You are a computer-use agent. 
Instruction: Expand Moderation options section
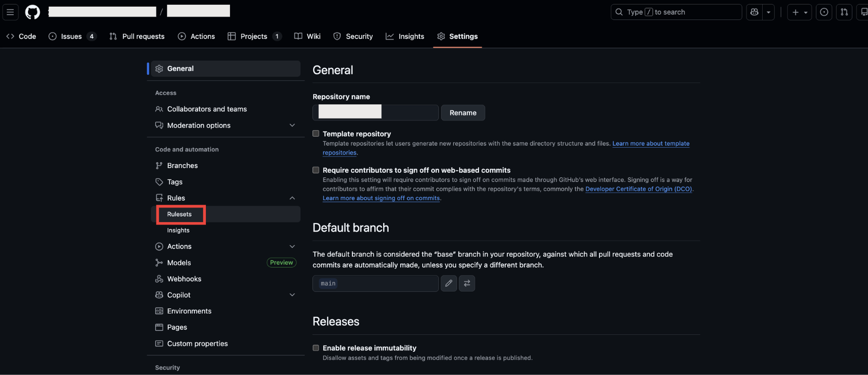coord(226,125)
